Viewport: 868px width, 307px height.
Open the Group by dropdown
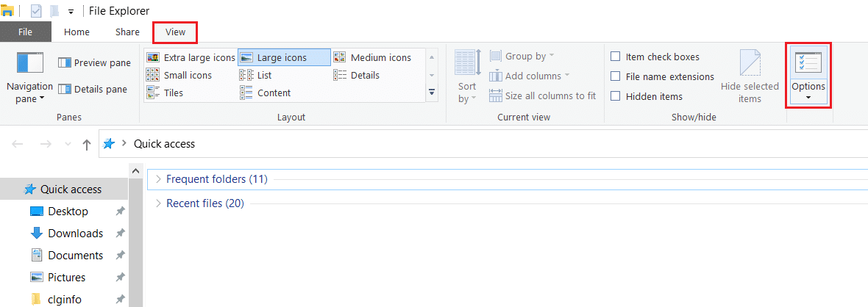[522, 56]
